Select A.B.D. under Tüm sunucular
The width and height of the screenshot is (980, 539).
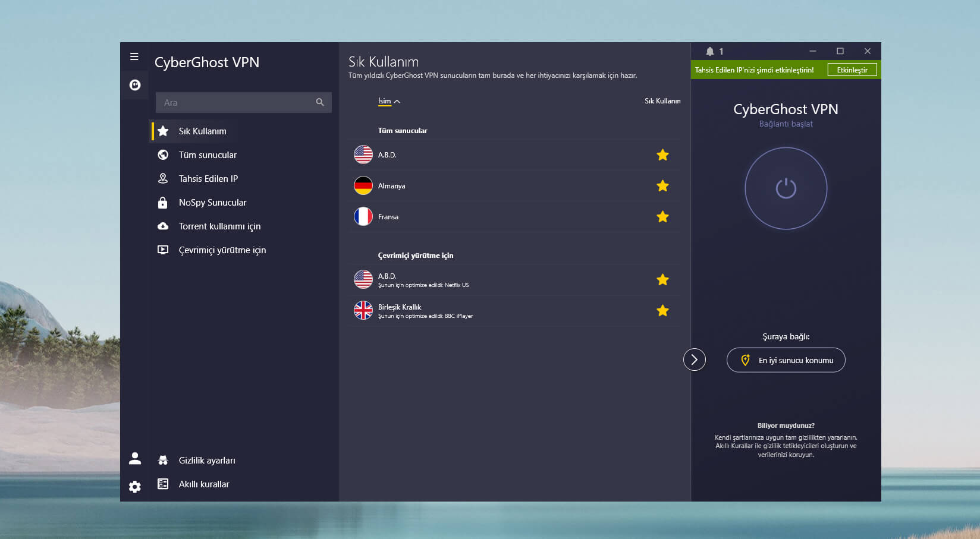tap(514, 155)
